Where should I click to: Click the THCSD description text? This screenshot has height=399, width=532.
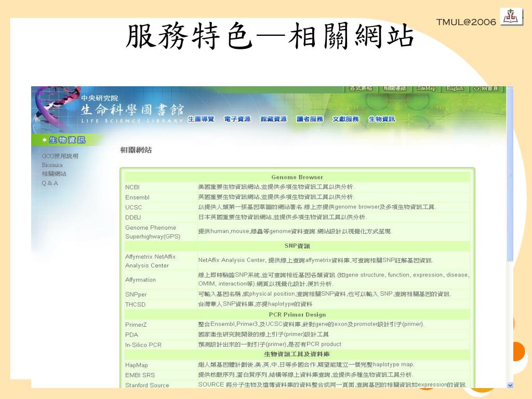coord(255,304)
